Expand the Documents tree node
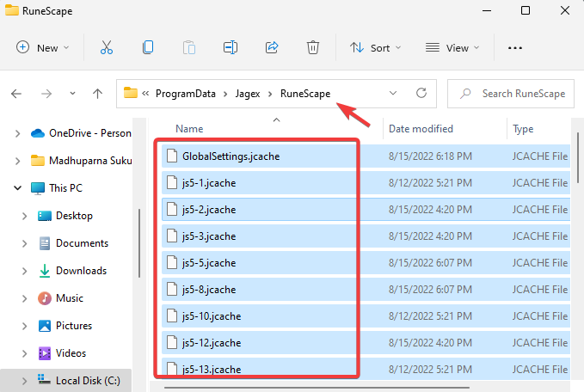Image resolution: width=584 pixels, height=392 pixels. 25,243
